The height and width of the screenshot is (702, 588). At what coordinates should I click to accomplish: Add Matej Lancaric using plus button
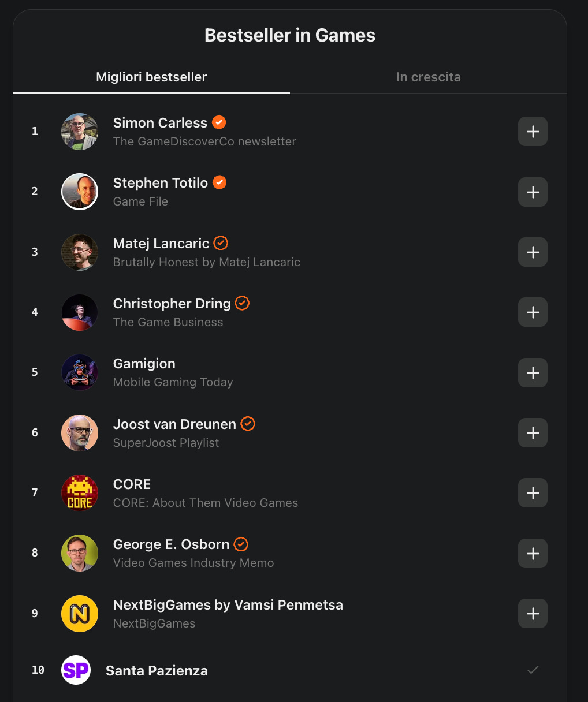click(x=533, y=252)
